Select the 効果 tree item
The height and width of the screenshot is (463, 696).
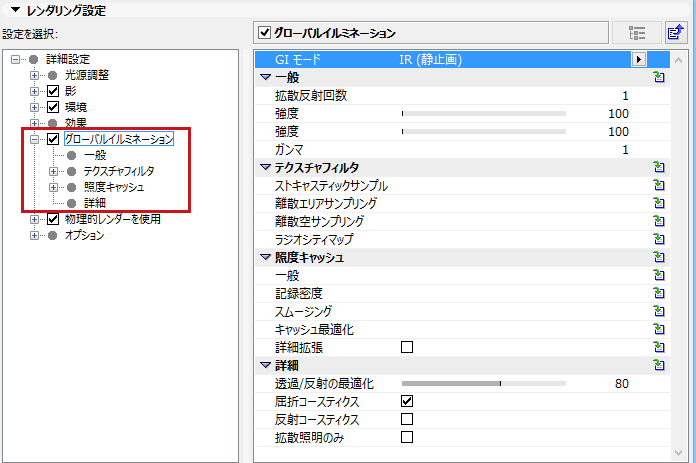pyautogui.click(x=76, y=123)
